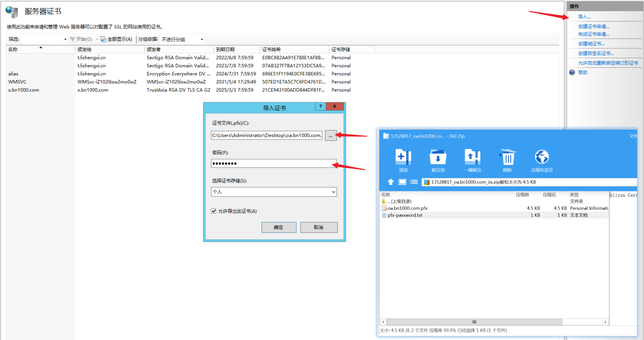Click the Cancel (取消) button
Screen dimensions: 644x340
coord(319,227)
